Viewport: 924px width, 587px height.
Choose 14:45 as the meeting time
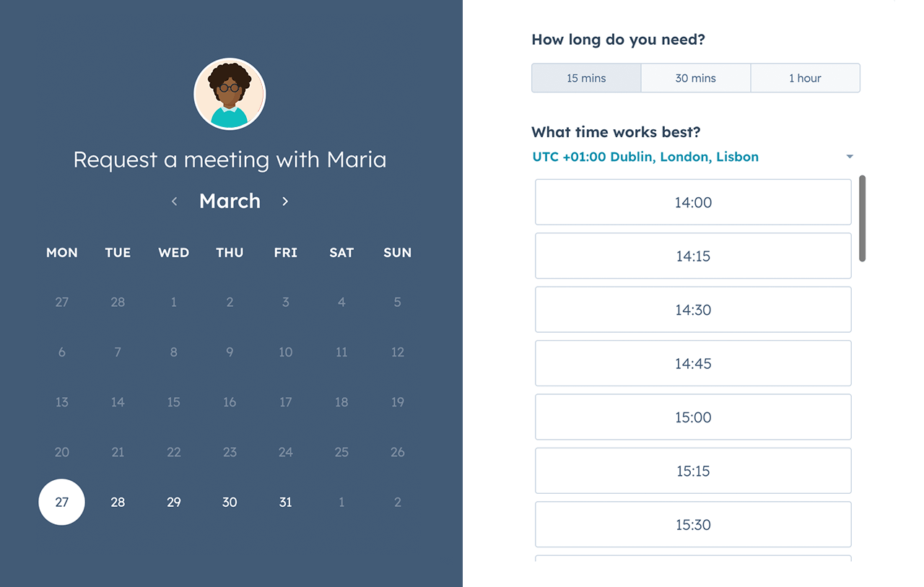(x=693, y=363)
